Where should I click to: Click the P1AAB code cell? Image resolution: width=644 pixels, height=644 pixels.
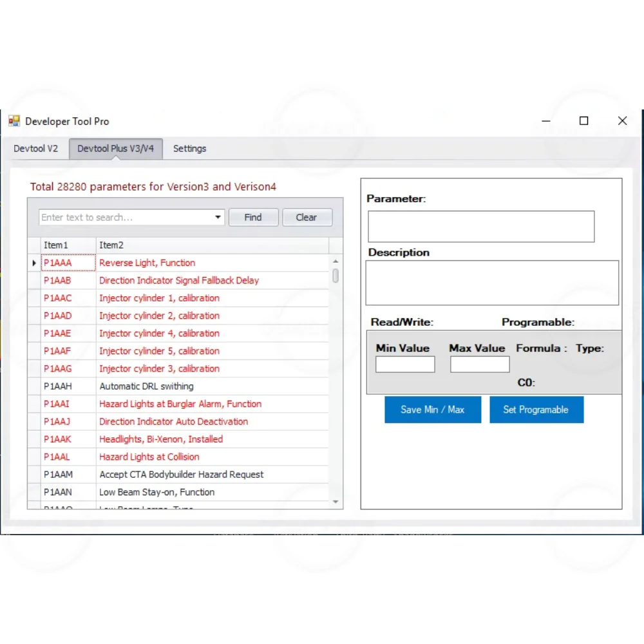point(68,281)
